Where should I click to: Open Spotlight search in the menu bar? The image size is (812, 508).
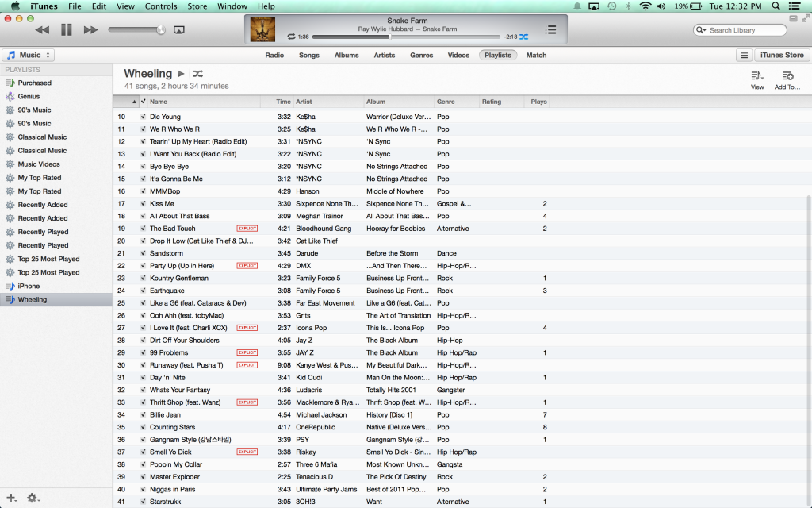tap(776, 6)
